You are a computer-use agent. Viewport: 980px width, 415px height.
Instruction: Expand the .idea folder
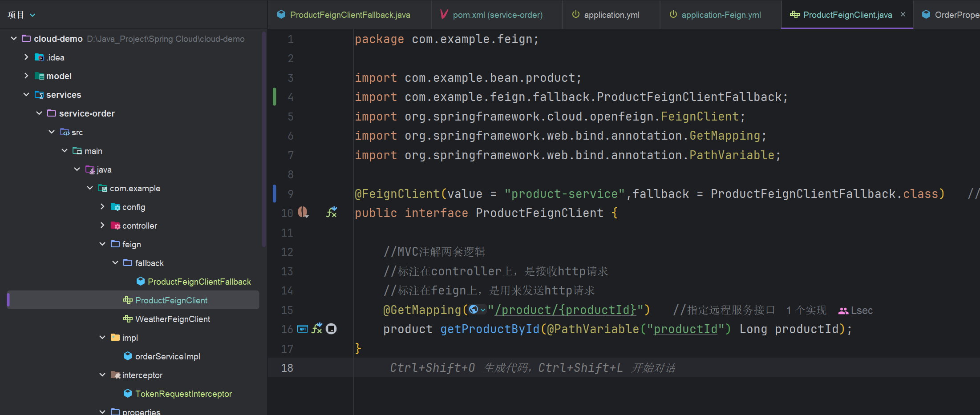point(26,57)
